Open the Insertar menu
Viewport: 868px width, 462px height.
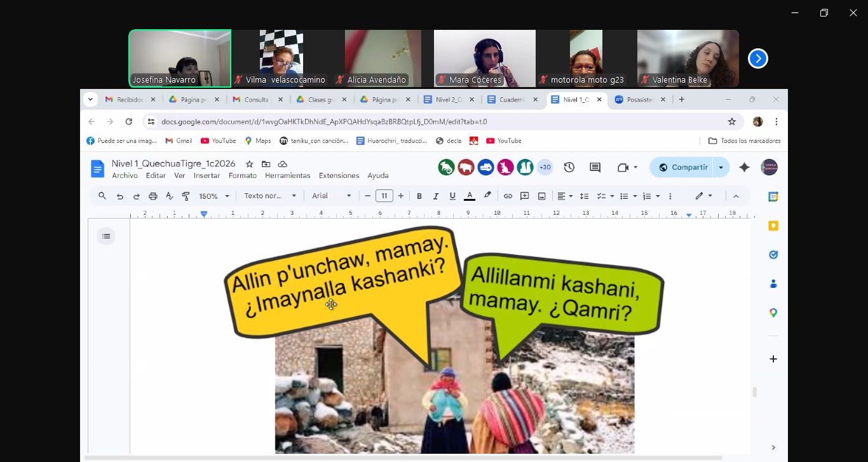[207, 175]
